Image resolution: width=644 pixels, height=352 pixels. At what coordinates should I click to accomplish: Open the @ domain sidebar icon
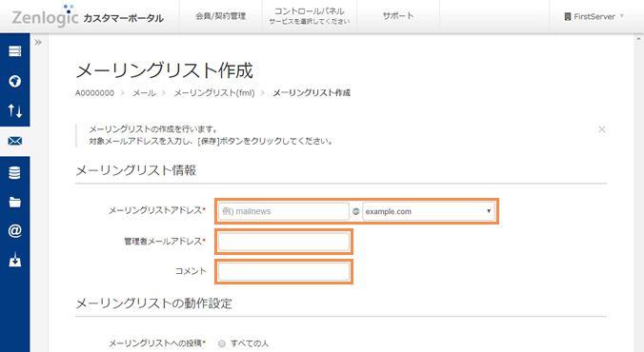coord(15,231)
